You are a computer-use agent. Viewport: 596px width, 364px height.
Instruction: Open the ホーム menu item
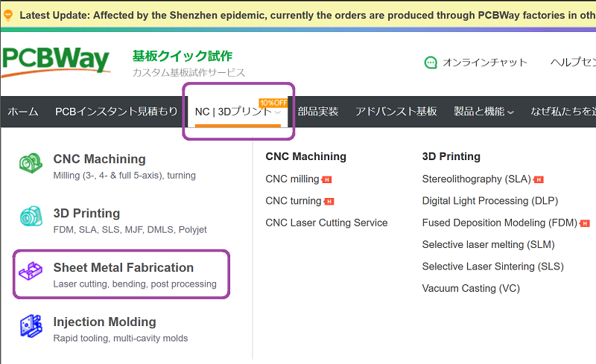[23, 112]
